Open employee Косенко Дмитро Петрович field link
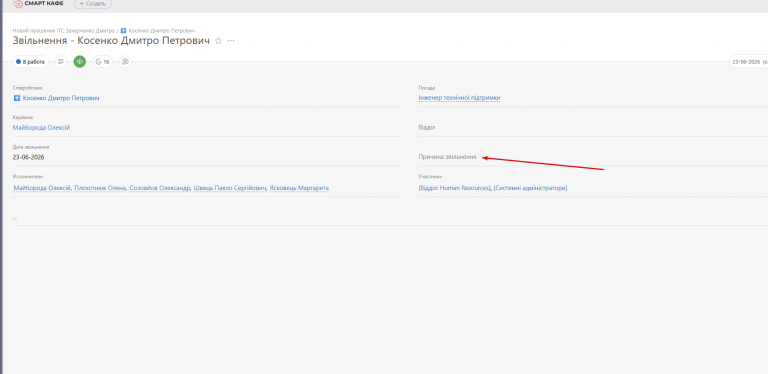The width and height of the screenshot is (768, 374). tap(61, 98)
